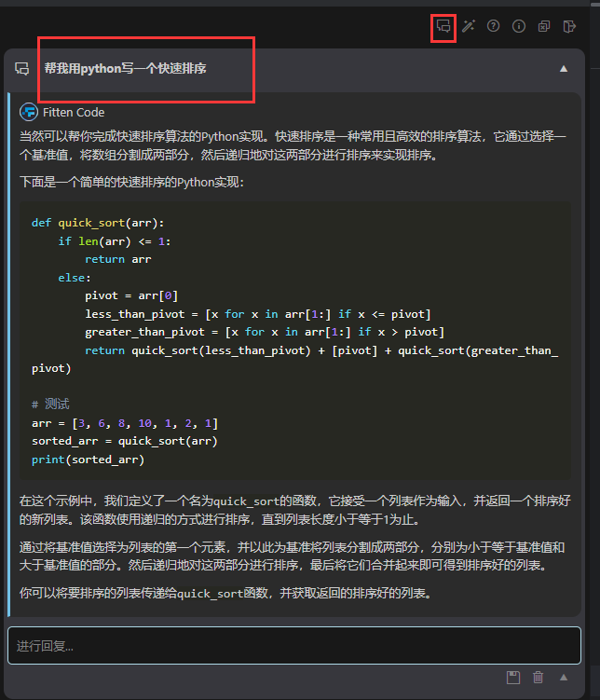
Task: Click the Fitten Code logo icon
Action: coord(29,112)
